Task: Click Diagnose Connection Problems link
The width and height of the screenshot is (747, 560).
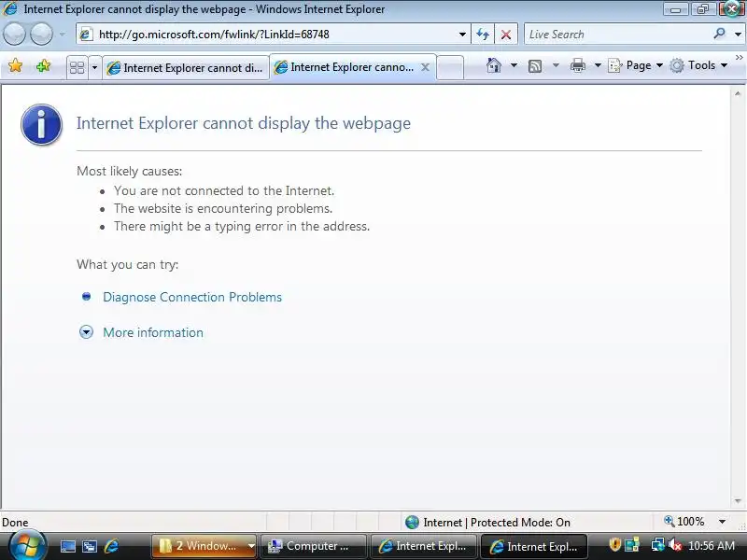Action: tap(192, 297)
